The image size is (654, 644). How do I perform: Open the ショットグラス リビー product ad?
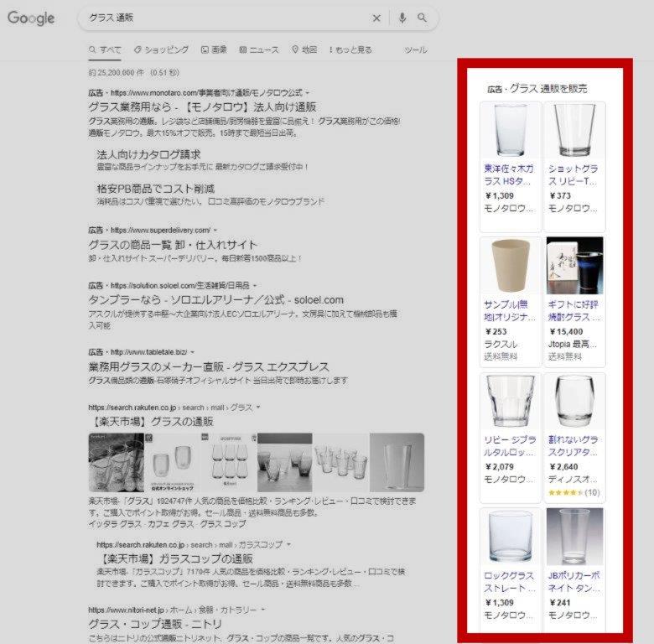pos(573,175)
